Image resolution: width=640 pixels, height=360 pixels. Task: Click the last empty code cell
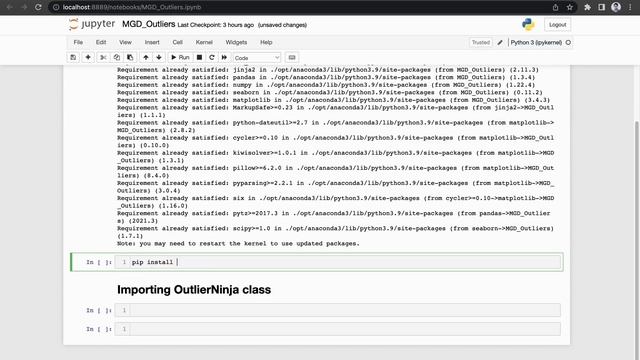pyautogui.click(x=338, y=329)
